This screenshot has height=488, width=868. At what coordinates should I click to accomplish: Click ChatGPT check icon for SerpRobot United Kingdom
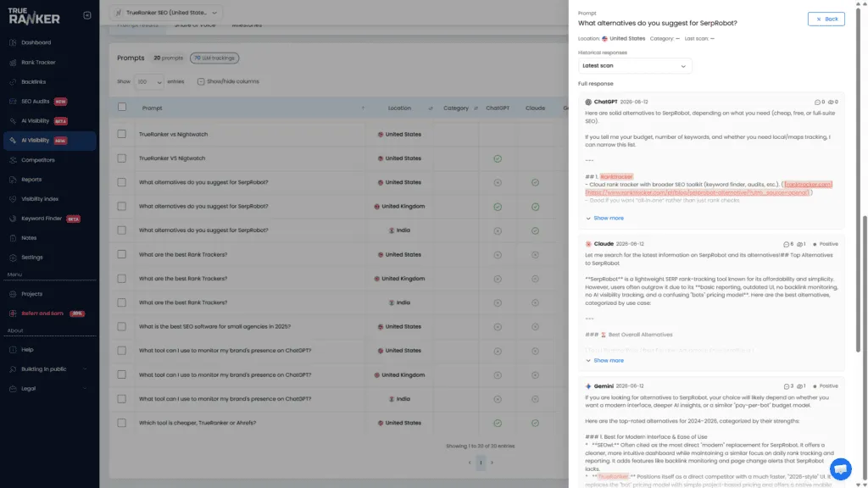click(498, 207)
